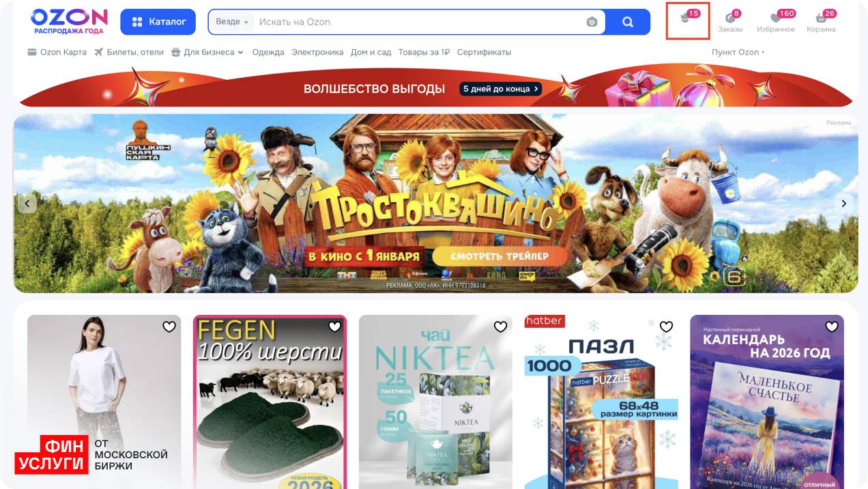Open the Заказы orders icon

730,22
